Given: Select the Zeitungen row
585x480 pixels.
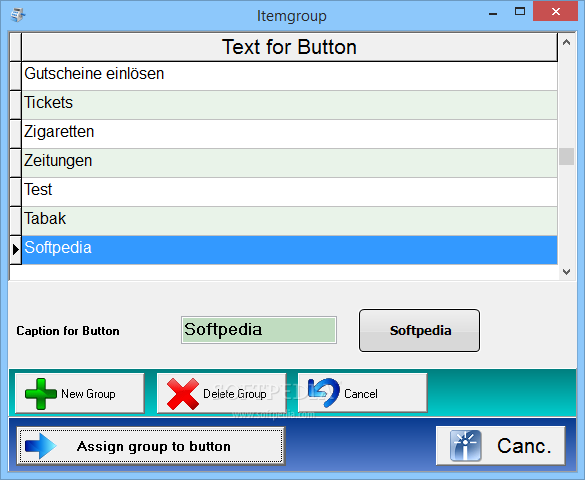Looking at the screenshot, I should tap(290, 163).
